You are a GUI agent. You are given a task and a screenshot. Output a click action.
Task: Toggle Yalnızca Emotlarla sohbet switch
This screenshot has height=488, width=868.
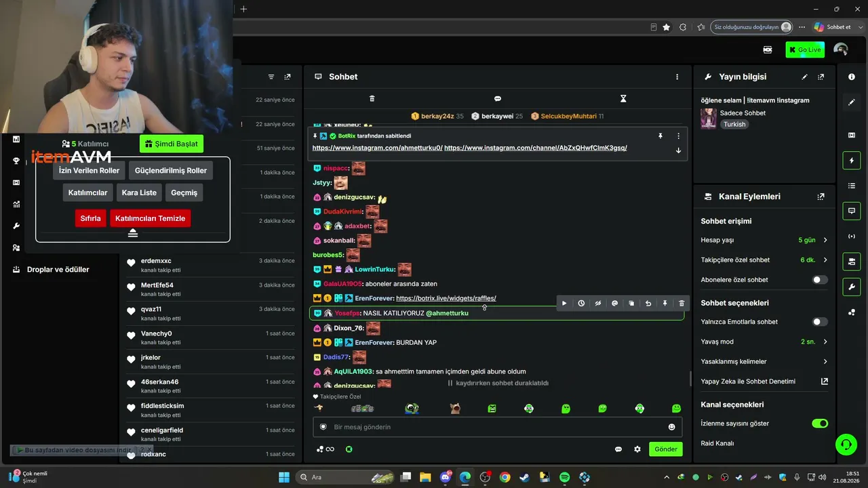(x=820, y=322)
